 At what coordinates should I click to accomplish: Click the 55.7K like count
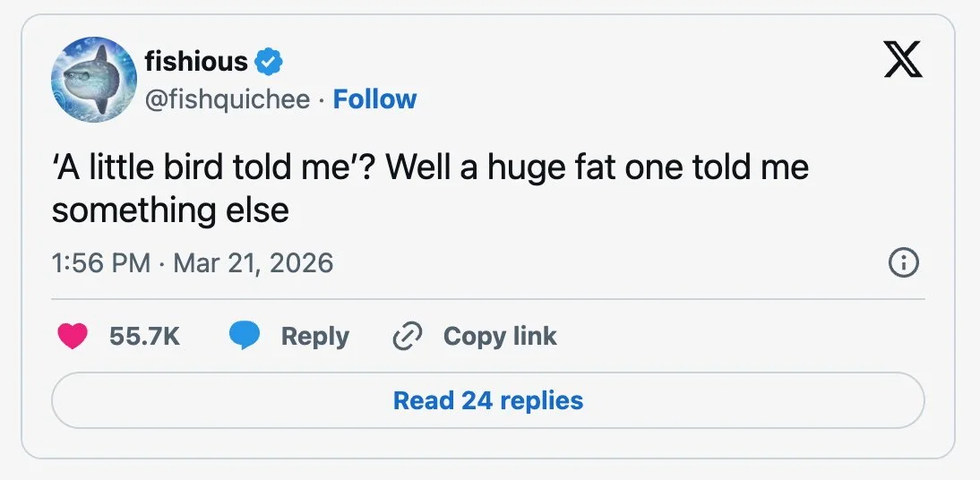pos(144,336)
